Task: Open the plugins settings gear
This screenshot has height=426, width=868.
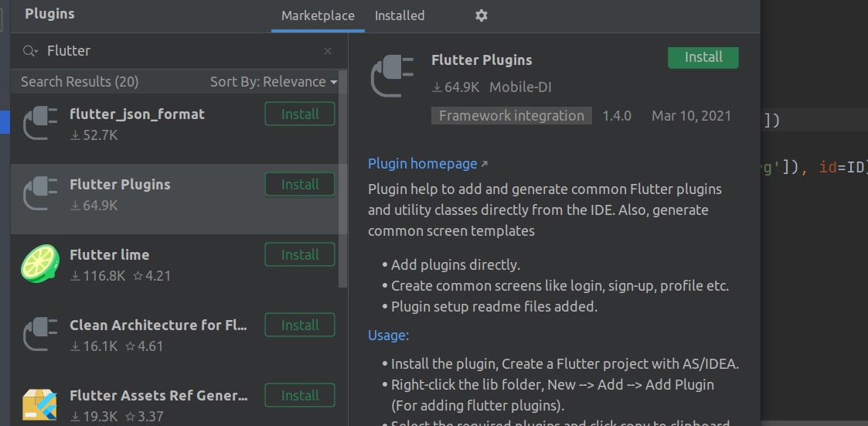Action: 481,15
